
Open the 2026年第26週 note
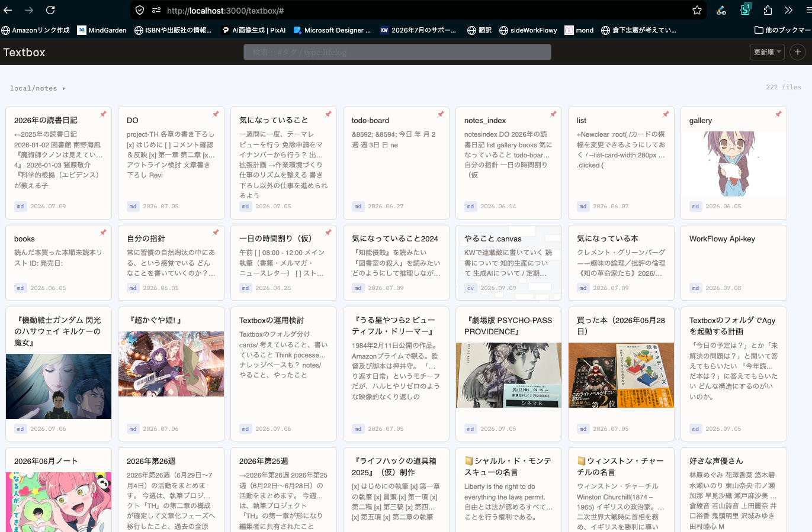click(151, 461)
